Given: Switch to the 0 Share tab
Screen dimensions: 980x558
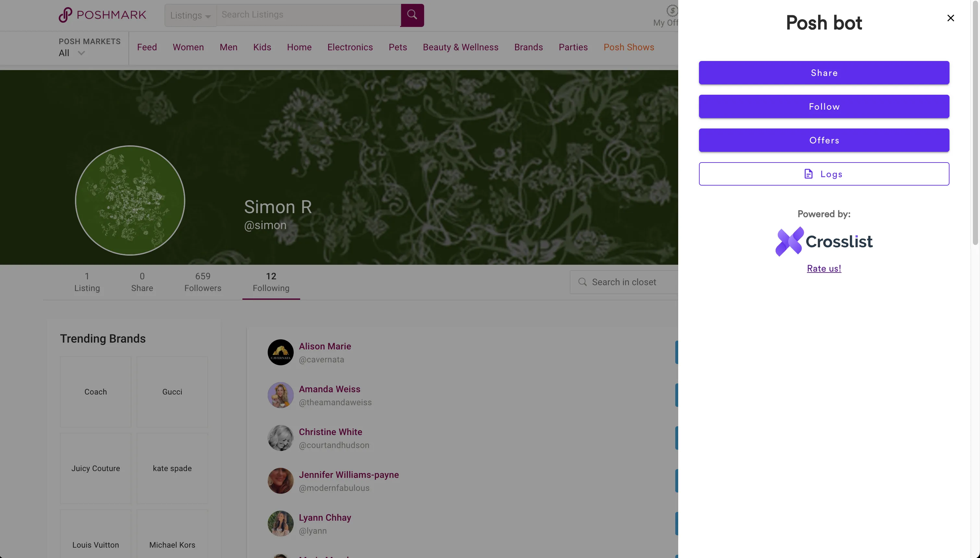Looking at the screenshot, I should pyautogui.click(x=142, y=282).
